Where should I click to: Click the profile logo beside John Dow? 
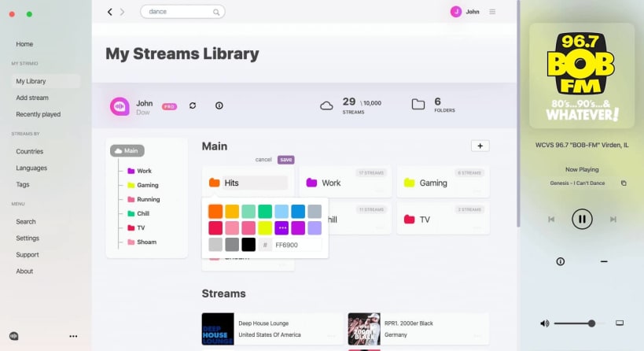click(120, 106)
